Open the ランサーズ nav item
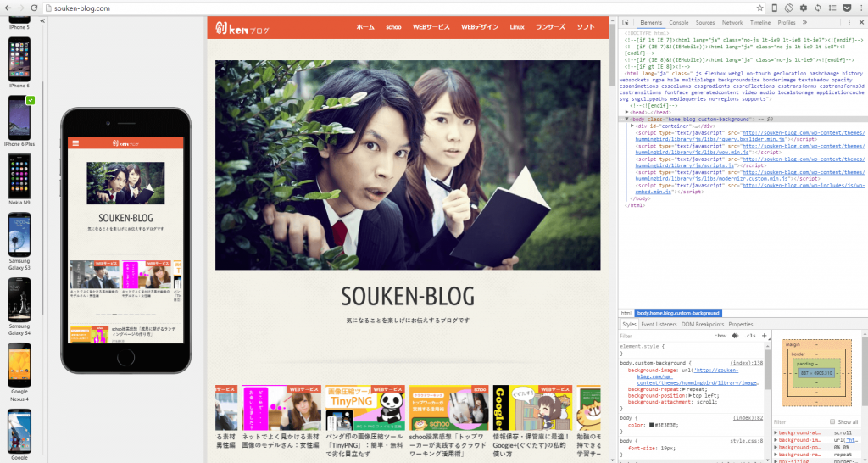 point(550,27)
